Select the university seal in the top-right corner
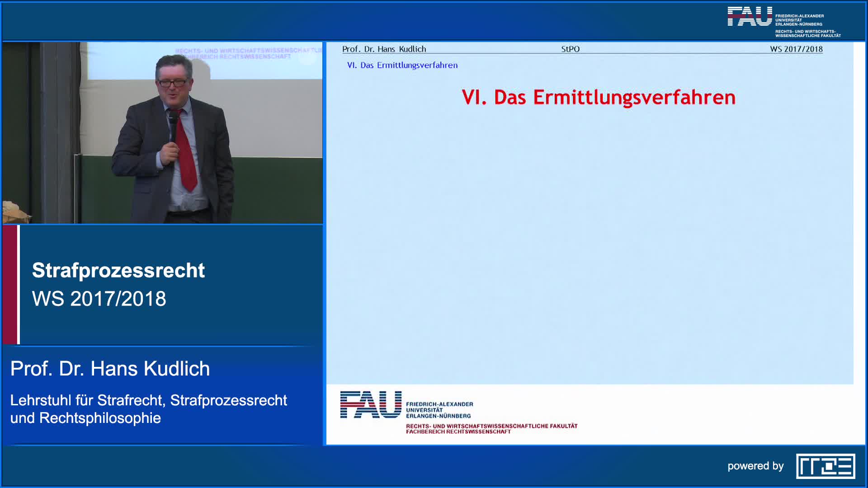The image size is (868, 488). coord(750,16)
